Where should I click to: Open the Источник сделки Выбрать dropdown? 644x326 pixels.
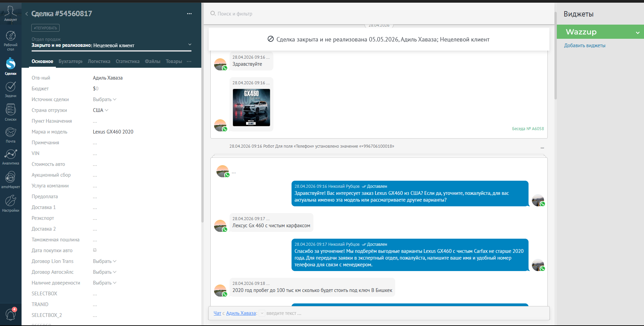click(105, 99)
